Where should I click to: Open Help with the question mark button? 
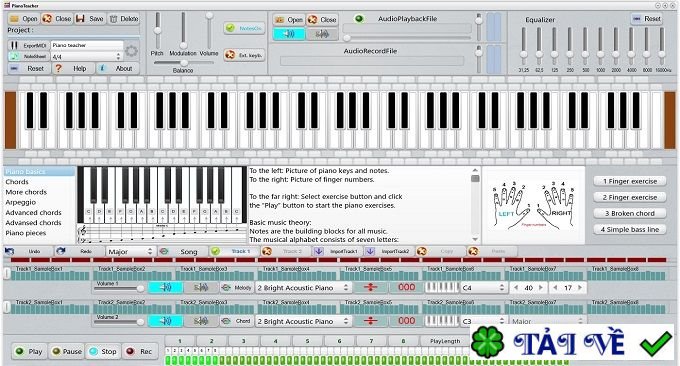pos(73,69)
